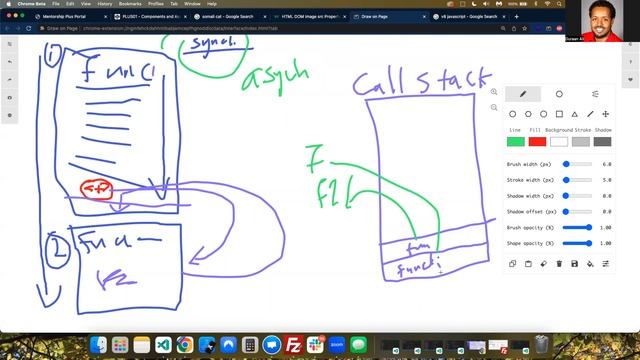The height and width of the screenshot is (360, 640).
Task: Open the Bookmarks menu
Action: (x=130, y=4)
